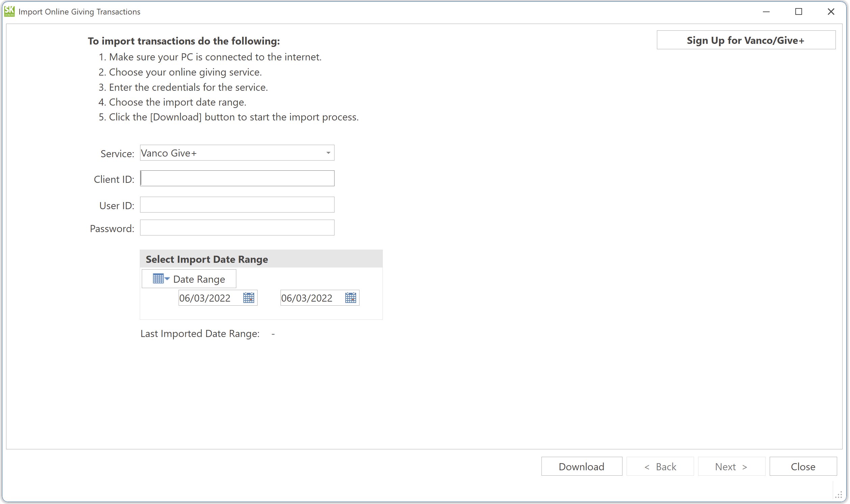
Task: Start import with the Download button
Action: 582,466
